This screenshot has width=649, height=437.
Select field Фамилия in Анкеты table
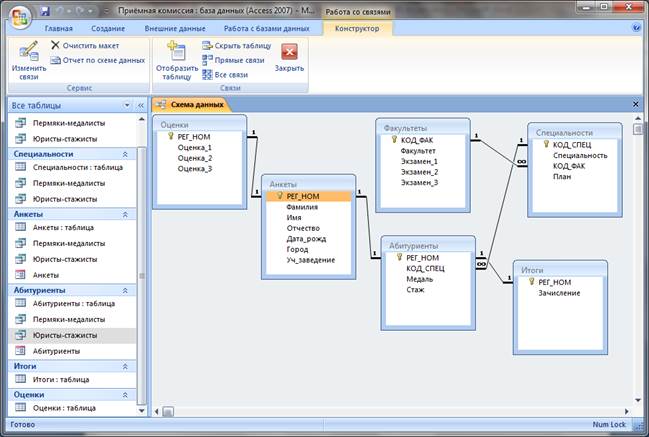click(x=302, y=207)
